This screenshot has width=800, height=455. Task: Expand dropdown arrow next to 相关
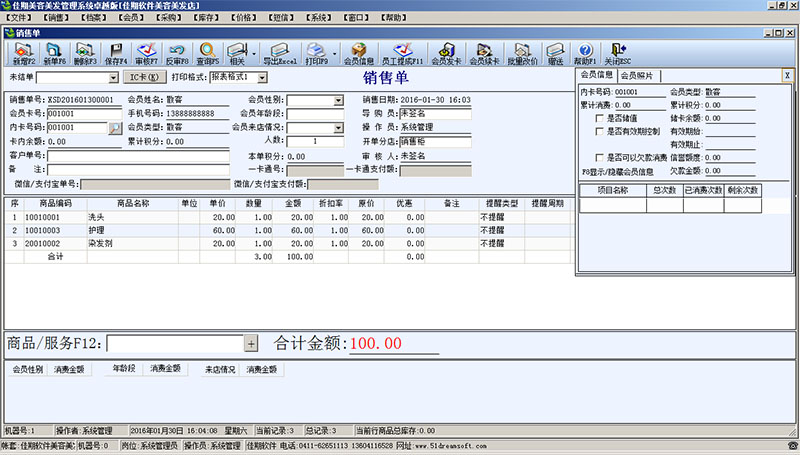click(254, 54)
